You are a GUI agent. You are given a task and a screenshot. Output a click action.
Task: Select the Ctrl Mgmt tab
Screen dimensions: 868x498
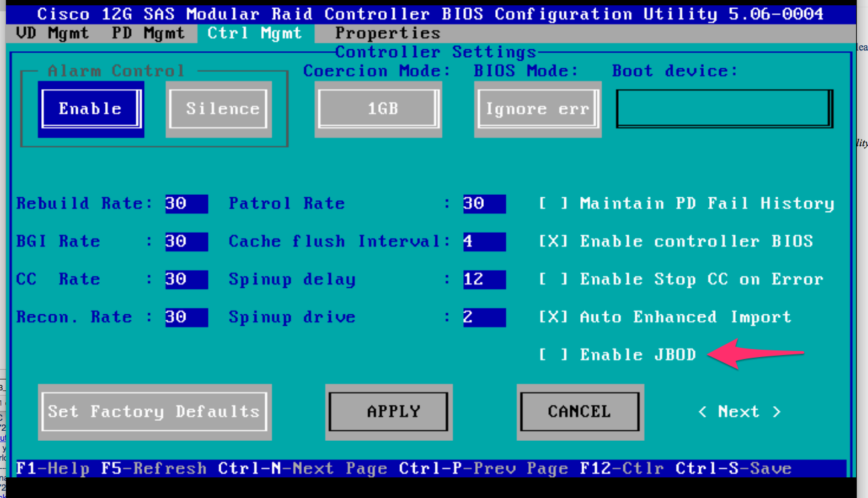(255, 33)
